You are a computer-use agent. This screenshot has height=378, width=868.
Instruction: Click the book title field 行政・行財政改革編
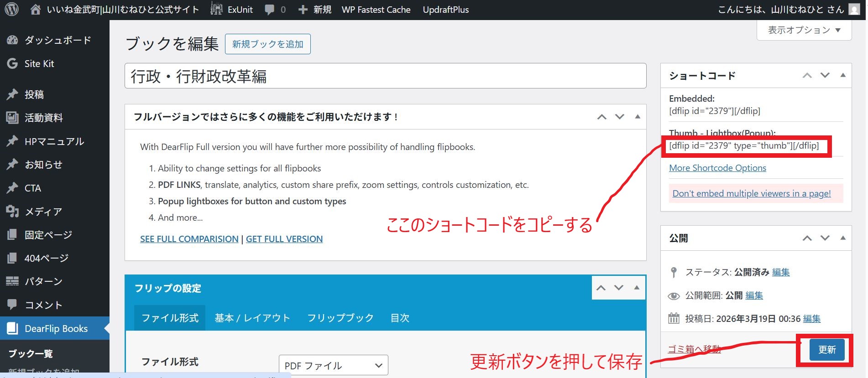coord(385,76)
